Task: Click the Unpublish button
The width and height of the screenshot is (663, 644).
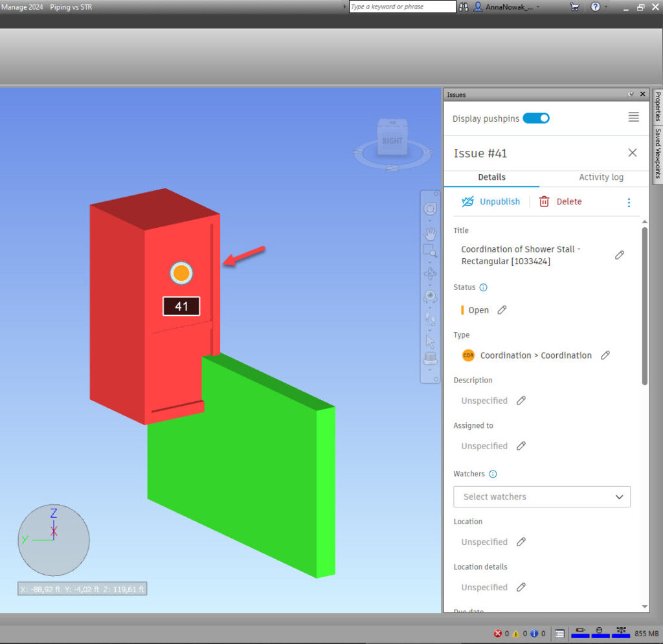Action: (491, 202)
